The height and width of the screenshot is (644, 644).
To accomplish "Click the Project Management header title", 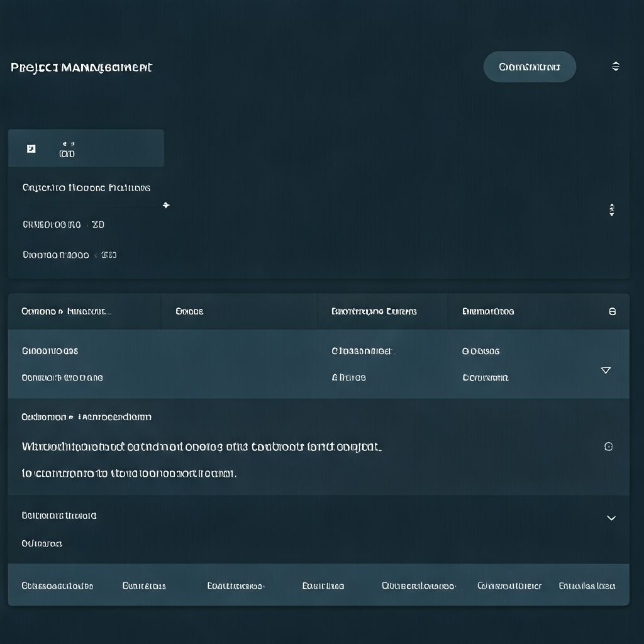I will pos(80,67).
